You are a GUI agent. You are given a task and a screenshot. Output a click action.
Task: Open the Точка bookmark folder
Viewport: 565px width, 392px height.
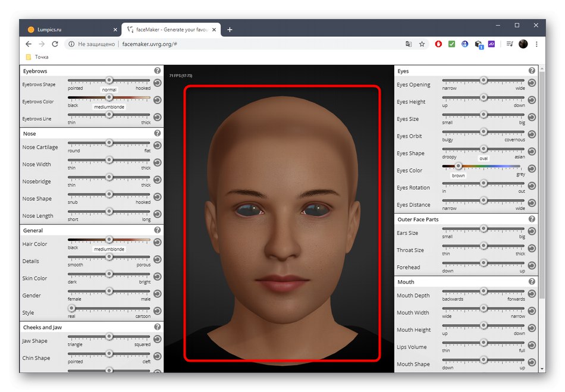(37, 57)
